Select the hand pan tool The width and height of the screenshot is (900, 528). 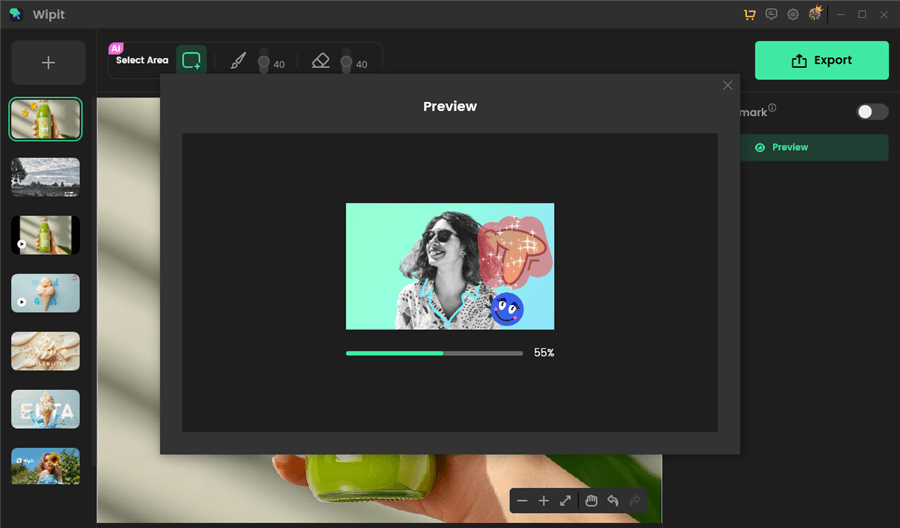point(591,501)
